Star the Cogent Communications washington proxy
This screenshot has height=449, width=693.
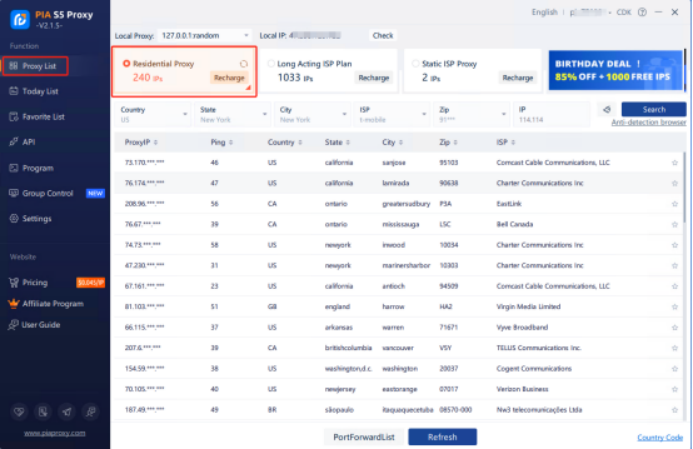click(674, 369)
